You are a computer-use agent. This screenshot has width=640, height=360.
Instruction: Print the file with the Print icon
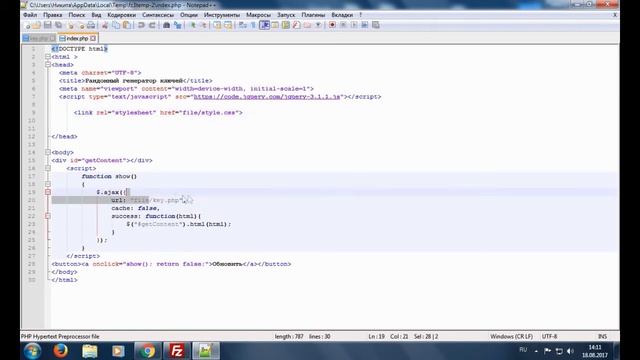pyautogui.click(x=91, y=25)
